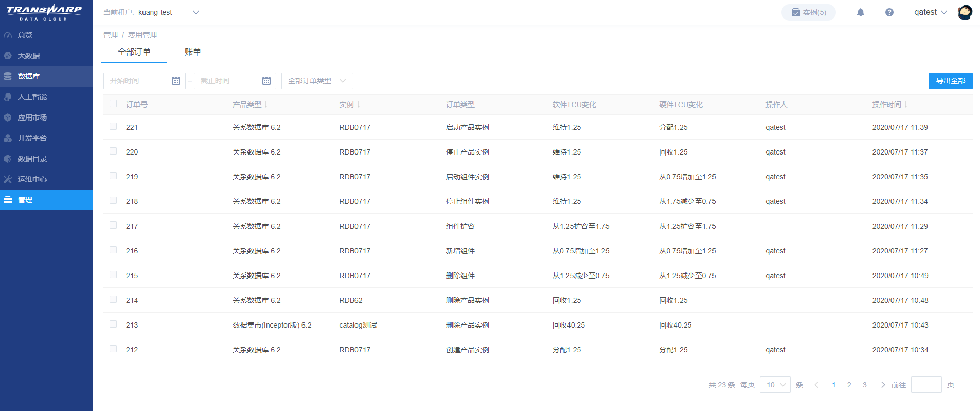
Task: Open the qatest user menu
Action: [x=930, y=12]
